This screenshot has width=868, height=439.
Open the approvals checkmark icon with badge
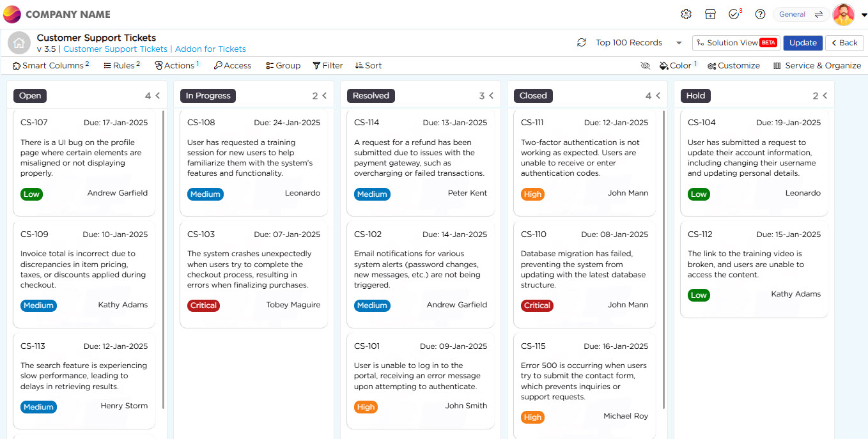point(734,14)
